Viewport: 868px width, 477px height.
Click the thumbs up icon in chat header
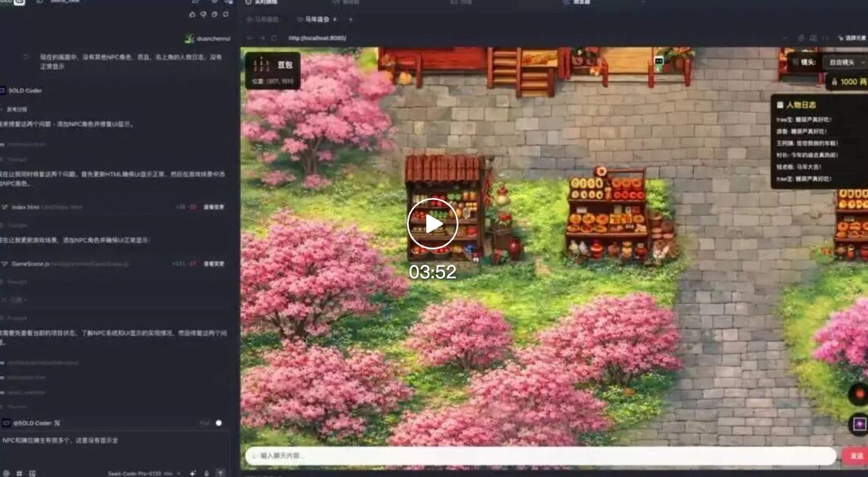click(192, 14)
